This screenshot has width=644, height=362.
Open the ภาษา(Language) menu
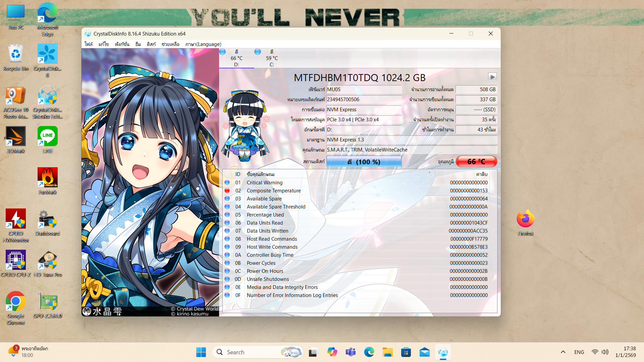tap(203, 44)
